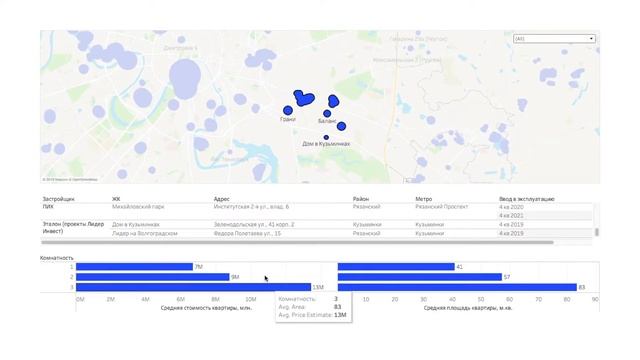Viewport: 640px width, 360px height.
Task: Select Дом в Кузьминках in the table
Action: point(136,224)
